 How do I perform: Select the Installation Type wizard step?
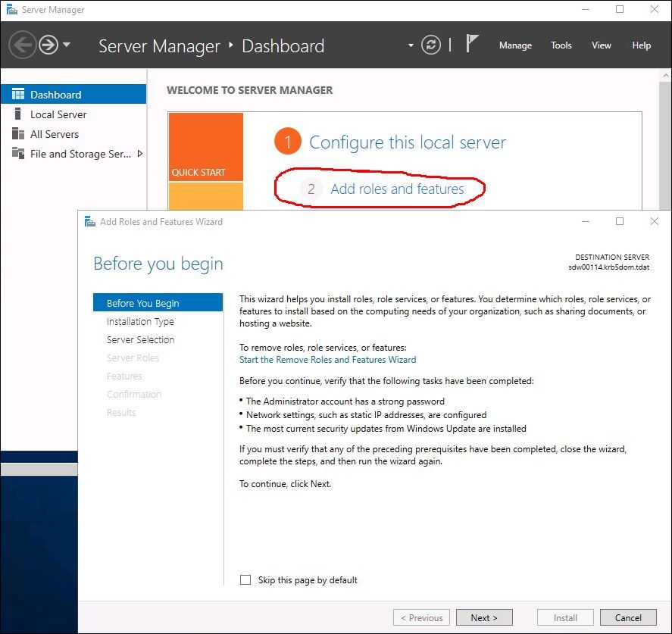click(140, 321)
